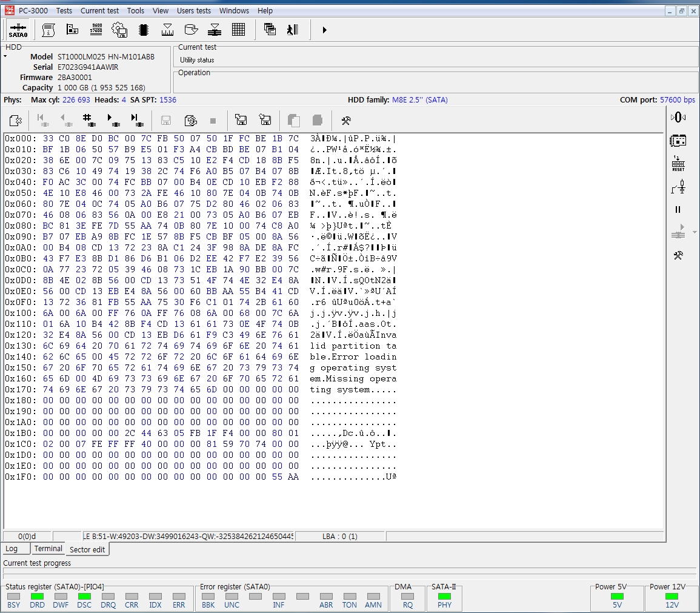
Task: Switch to the Log tab
Action: (12, 549)
